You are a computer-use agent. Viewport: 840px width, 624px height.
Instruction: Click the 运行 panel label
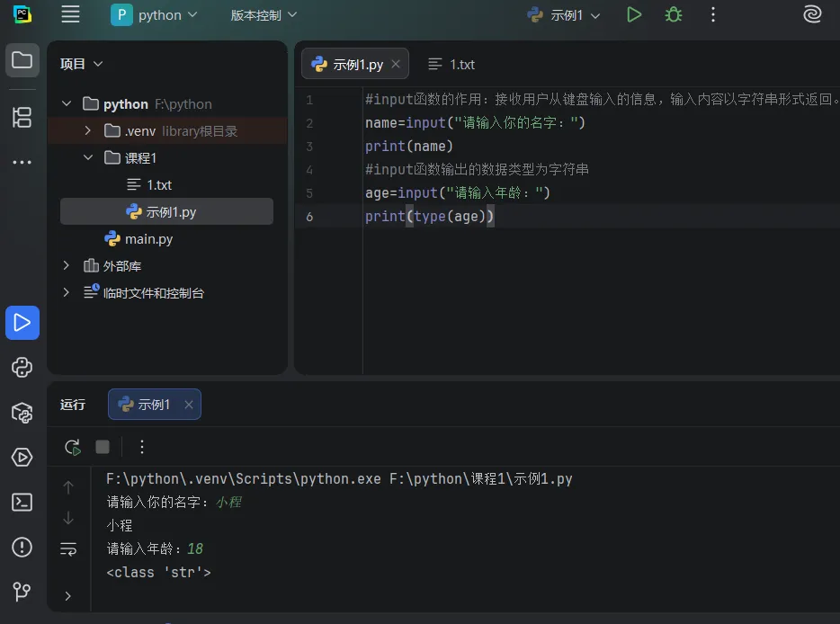pyautogui.click(x=73, y=405)
